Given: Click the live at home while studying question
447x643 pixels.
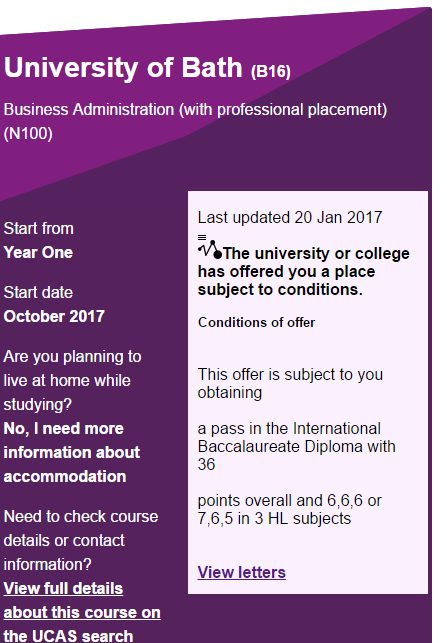Looking at the screenshot, I should coord(72,381).
